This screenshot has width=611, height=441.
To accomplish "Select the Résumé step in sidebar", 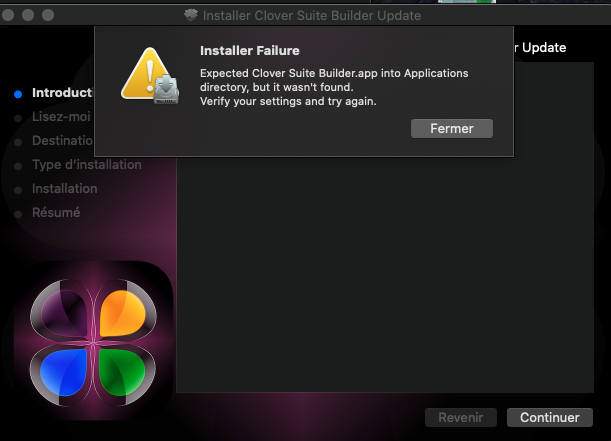I will [56, 213].
